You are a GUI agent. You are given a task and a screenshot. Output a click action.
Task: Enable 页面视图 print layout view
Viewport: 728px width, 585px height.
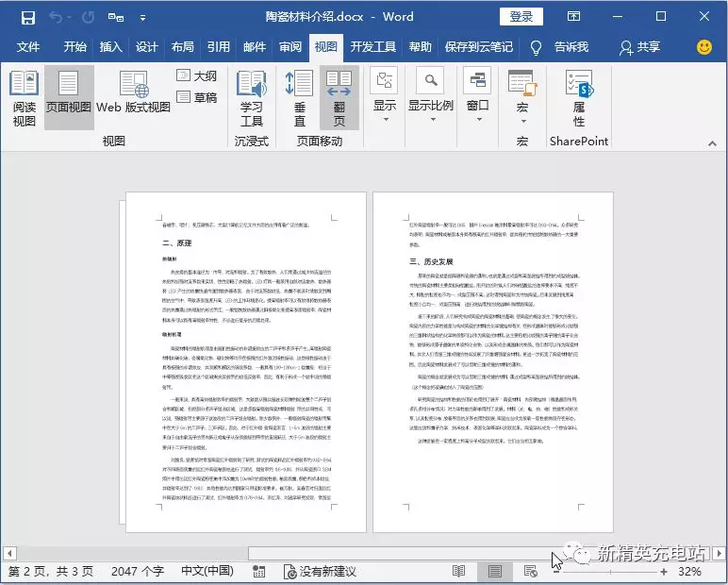coord(69,98)
